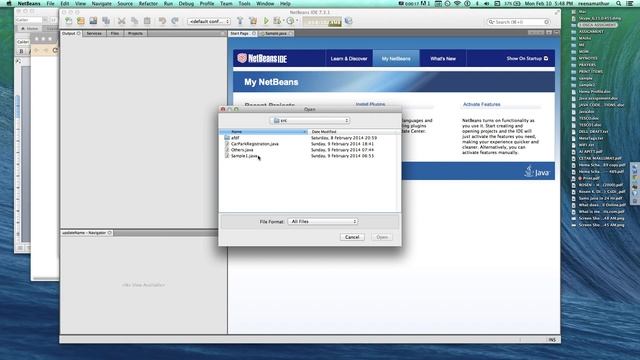Click the Debug Project toolbar icon
The height and width of the screenshot is (360, 640).
point(277,21)
